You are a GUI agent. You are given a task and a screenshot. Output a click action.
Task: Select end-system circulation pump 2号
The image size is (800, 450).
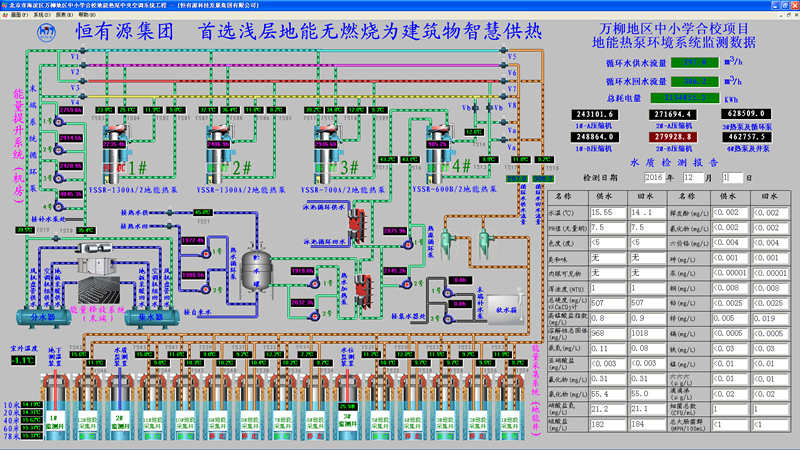[59, 149]
